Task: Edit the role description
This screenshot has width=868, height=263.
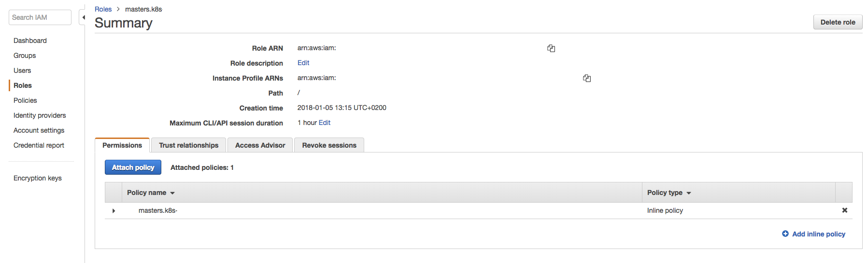Action: (x=303, y=63)
